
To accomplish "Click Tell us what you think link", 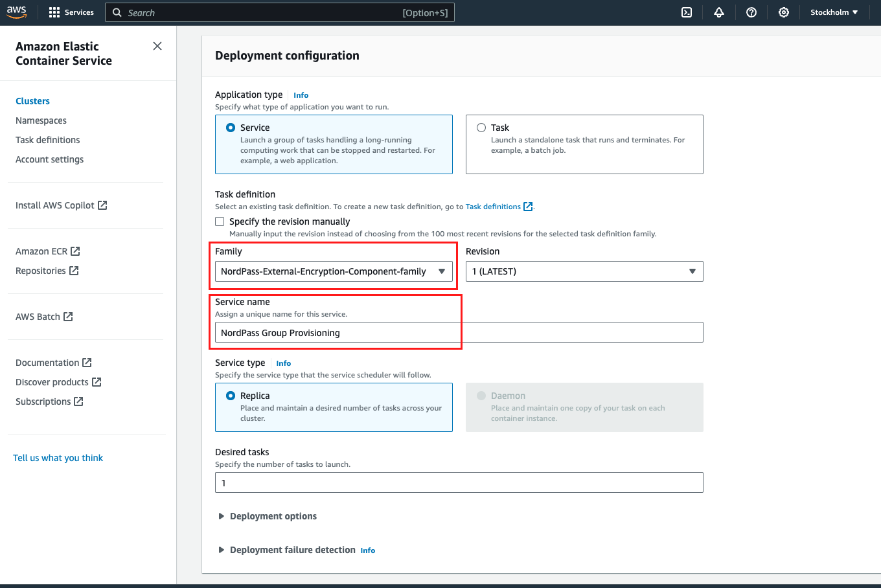I will (58, 458).
